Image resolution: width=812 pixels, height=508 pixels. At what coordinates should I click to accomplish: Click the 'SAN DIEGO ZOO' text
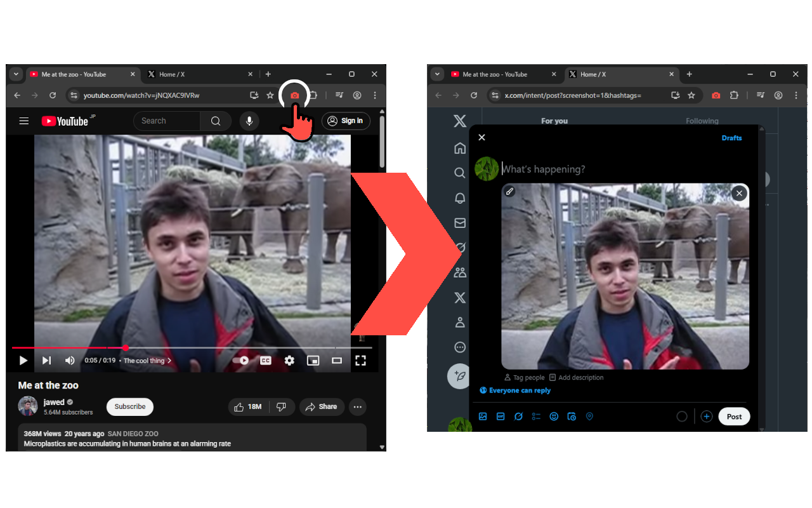pos(133,434)
